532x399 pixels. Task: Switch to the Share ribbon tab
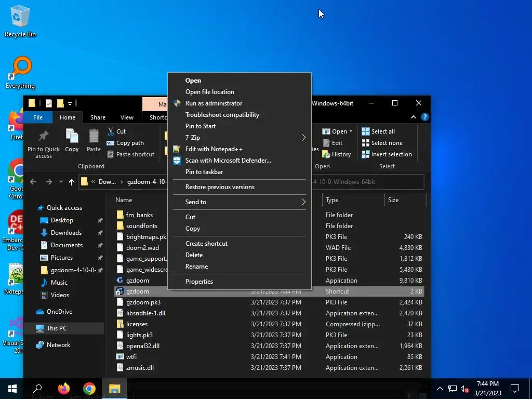98,117
